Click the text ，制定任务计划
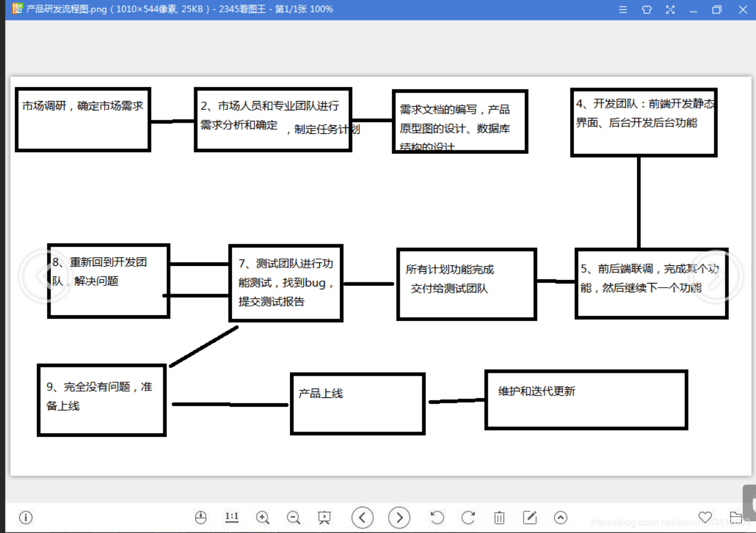 323,130
